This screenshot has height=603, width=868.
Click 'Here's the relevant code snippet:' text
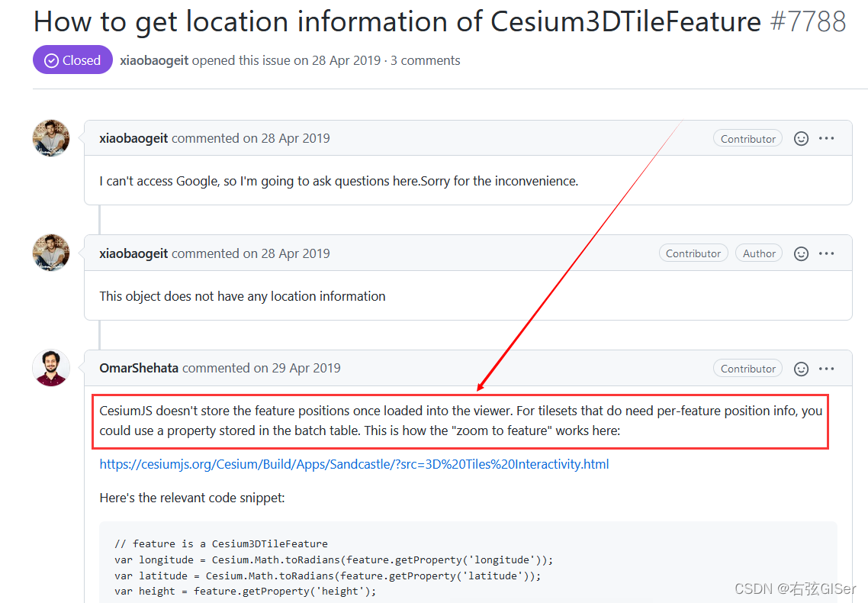pos(192,498)
